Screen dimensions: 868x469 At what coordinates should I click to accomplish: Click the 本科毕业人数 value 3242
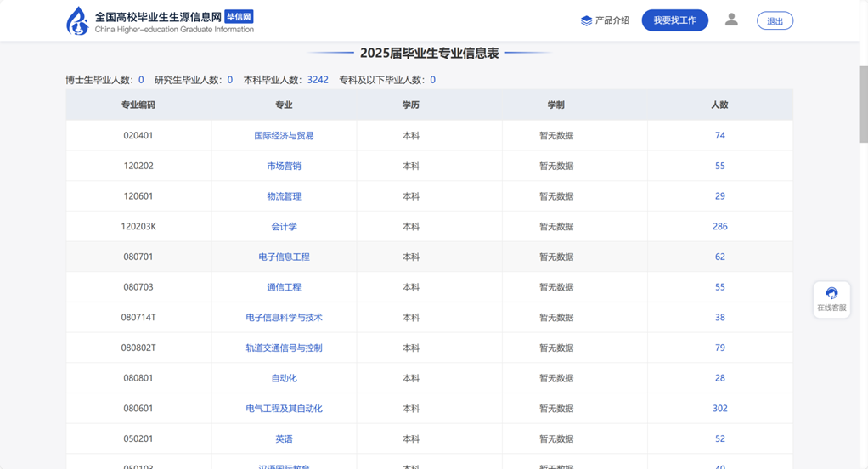pos(318,80)
